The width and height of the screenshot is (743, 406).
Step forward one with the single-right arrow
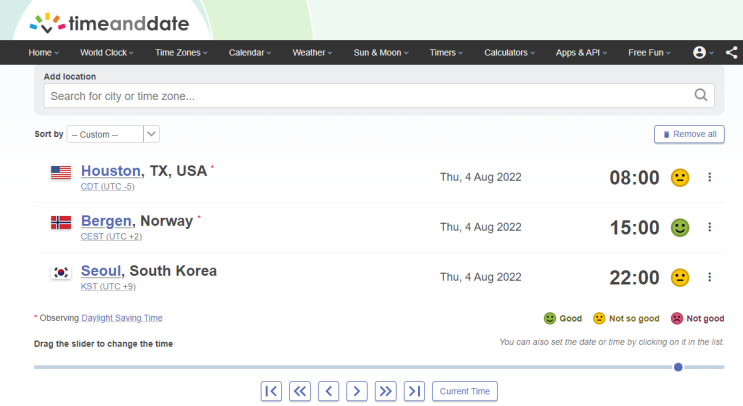pos(357,391)
